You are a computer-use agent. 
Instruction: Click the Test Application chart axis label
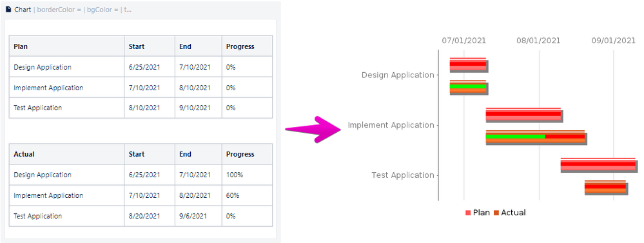[402, 175]
